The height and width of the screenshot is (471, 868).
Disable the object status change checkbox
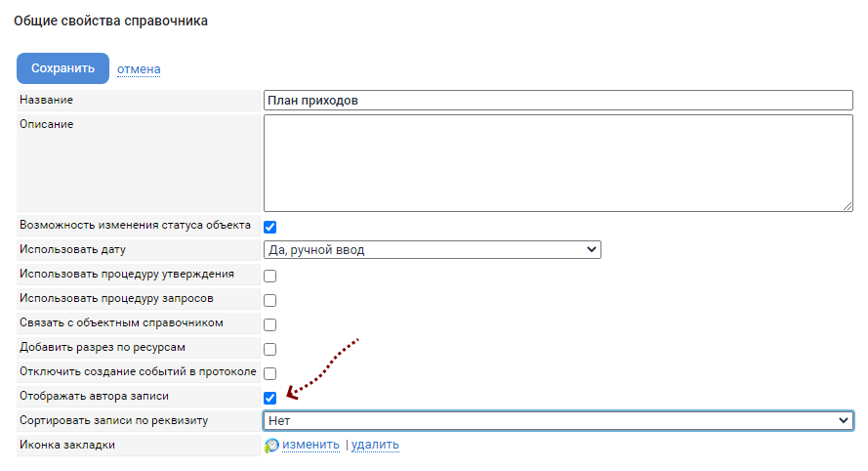270,227
